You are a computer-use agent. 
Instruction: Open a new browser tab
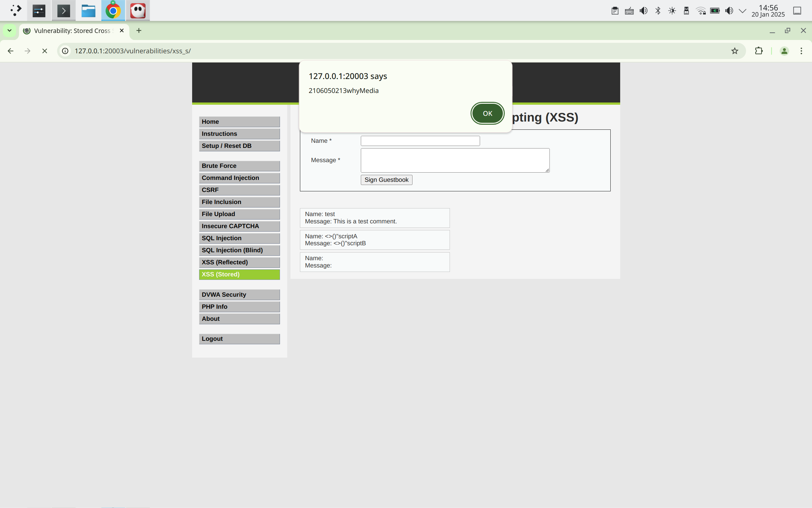(139, 30)
